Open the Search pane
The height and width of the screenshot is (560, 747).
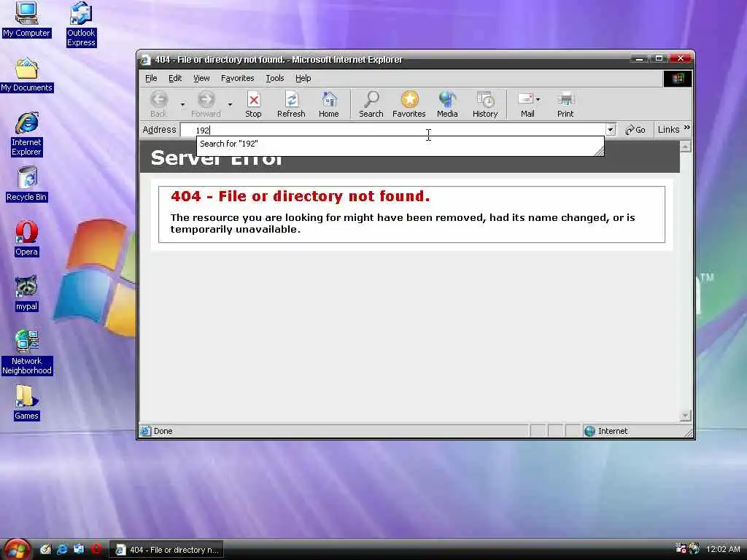coord(371,104)
